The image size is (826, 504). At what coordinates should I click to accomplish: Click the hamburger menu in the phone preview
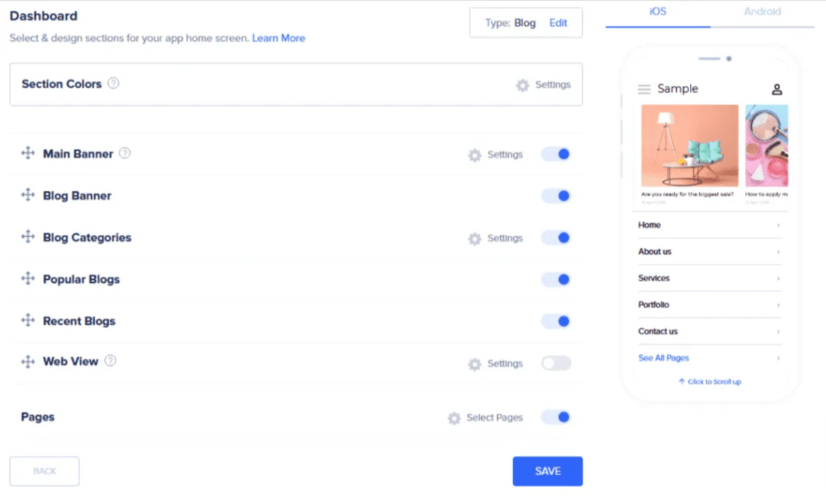coord(645,88)
